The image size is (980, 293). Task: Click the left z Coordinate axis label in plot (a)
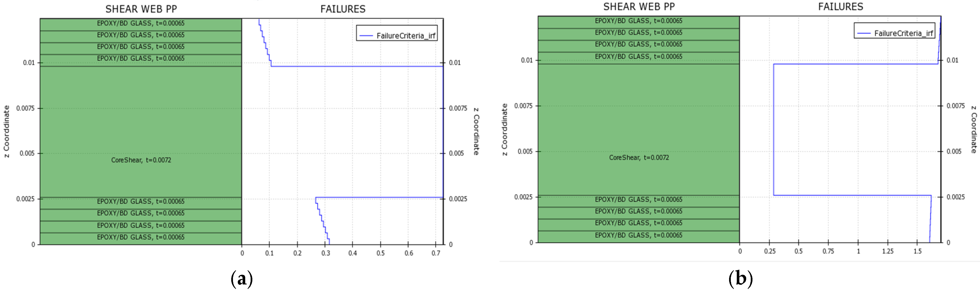click(x=7, y=131)
